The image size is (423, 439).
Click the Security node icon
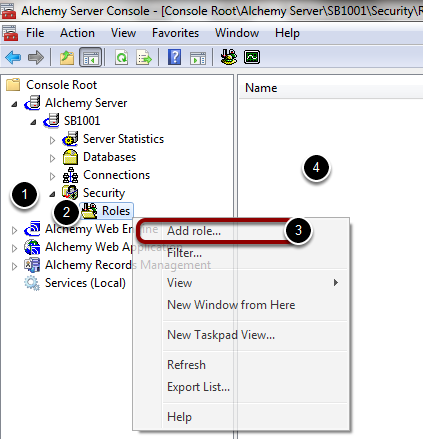[70, 193]
